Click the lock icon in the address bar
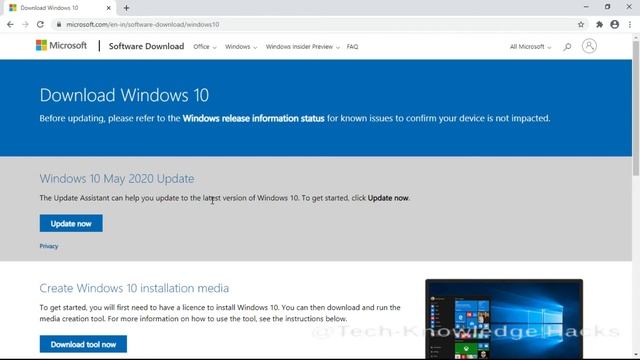 pyautogui.click(x=59, y=24)
